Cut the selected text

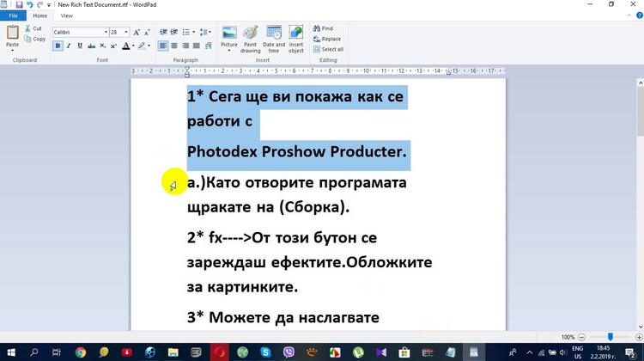point(33,28)
